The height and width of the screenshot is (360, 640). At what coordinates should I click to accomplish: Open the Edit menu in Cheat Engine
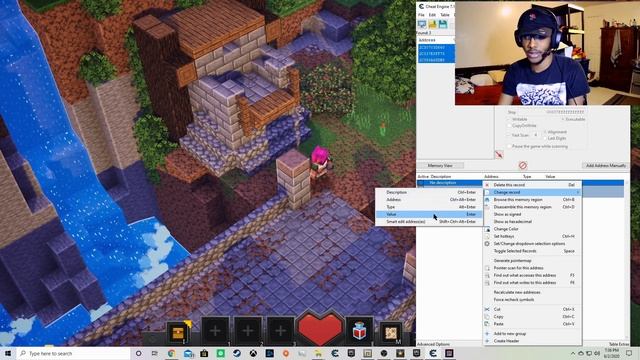[432, 15]
